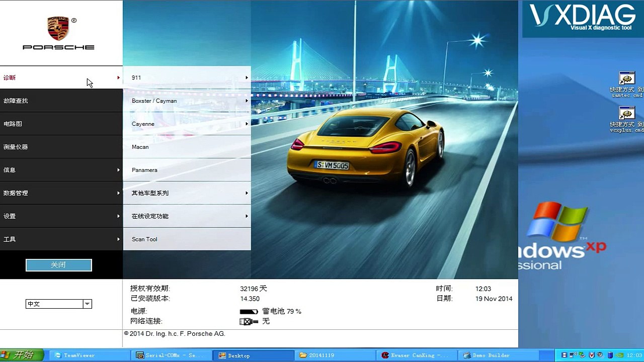644x362 pixels.
Task: Click the battery power source icon
Action: 249,312
